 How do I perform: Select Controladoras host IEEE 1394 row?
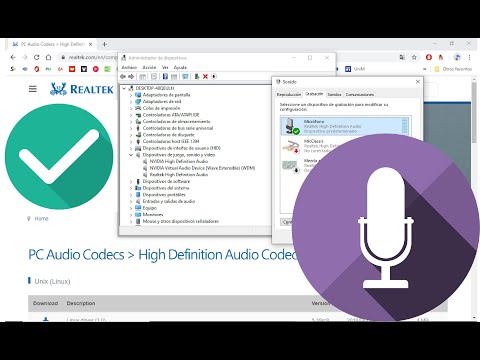tap(171, 141)
